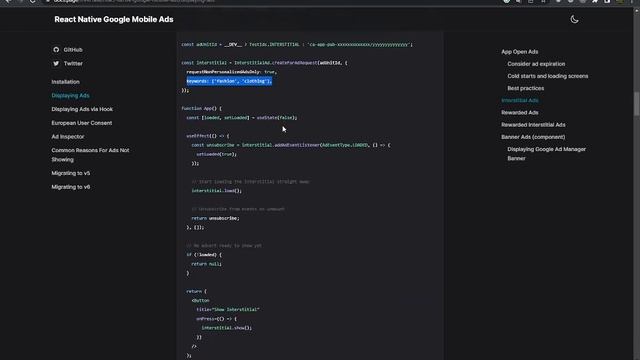The width and height of the screenshot is (640, 360).
Task: Jump to Banner Ads (component) section
Action: (533, 137)
